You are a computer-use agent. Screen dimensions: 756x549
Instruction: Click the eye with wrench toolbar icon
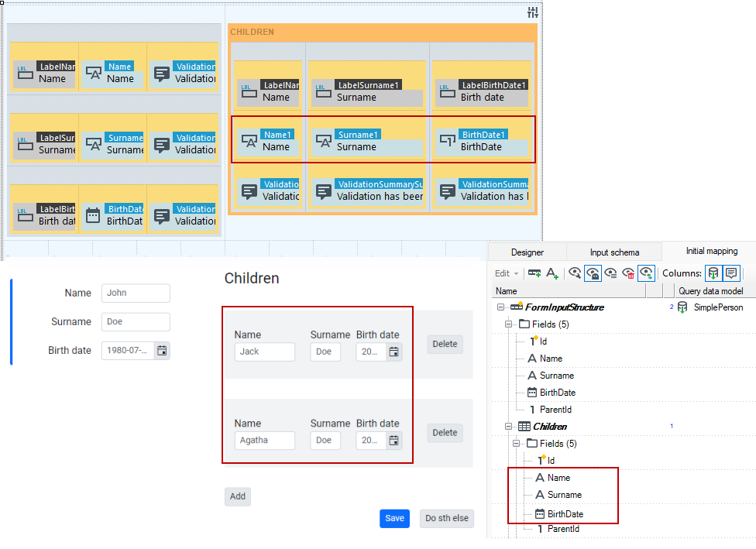click(x=574, y=273)
